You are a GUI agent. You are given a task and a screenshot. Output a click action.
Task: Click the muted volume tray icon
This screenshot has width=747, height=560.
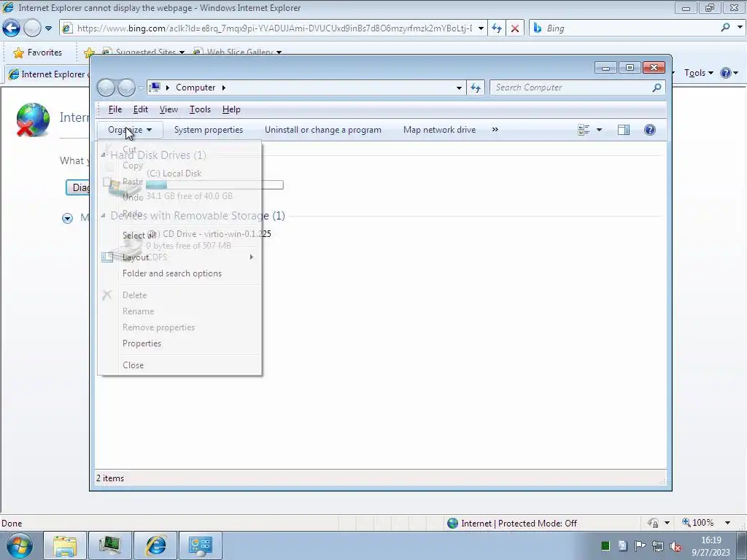point(675,546)
